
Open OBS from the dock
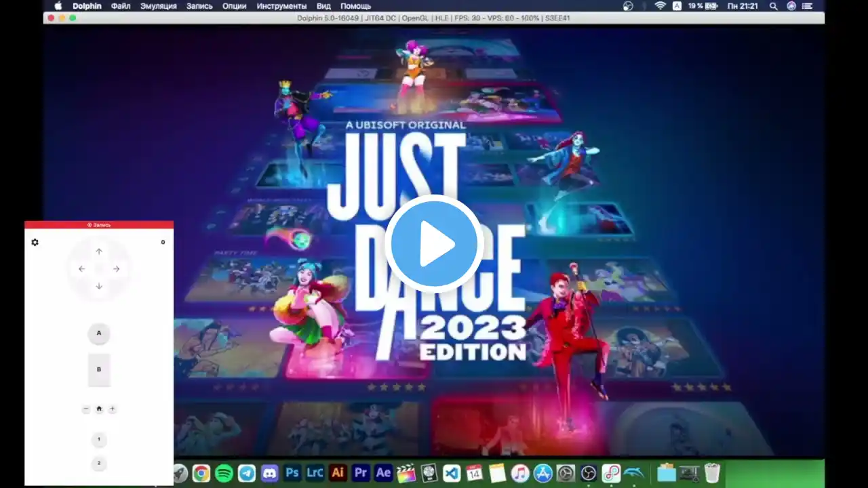[x=589, y=473]
